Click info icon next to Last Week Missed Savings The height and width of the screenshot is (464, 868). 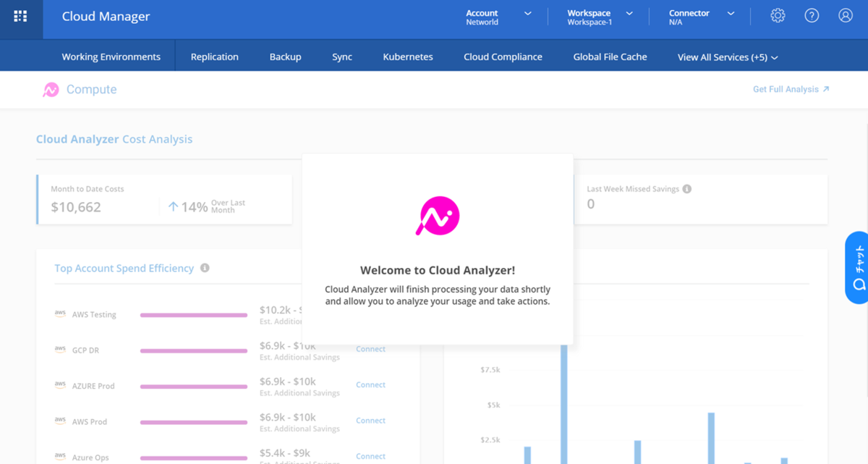(687, 189)
